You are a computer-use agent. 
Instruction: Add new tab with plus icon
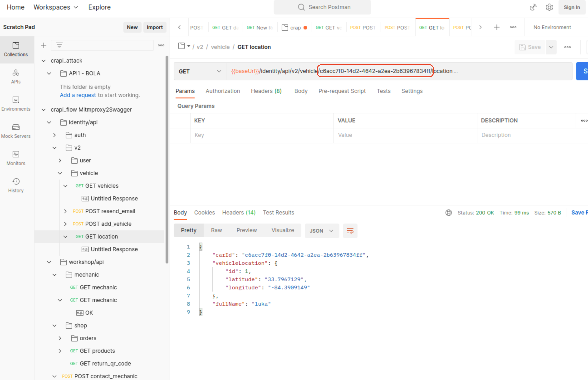click(x=497, y=27)
